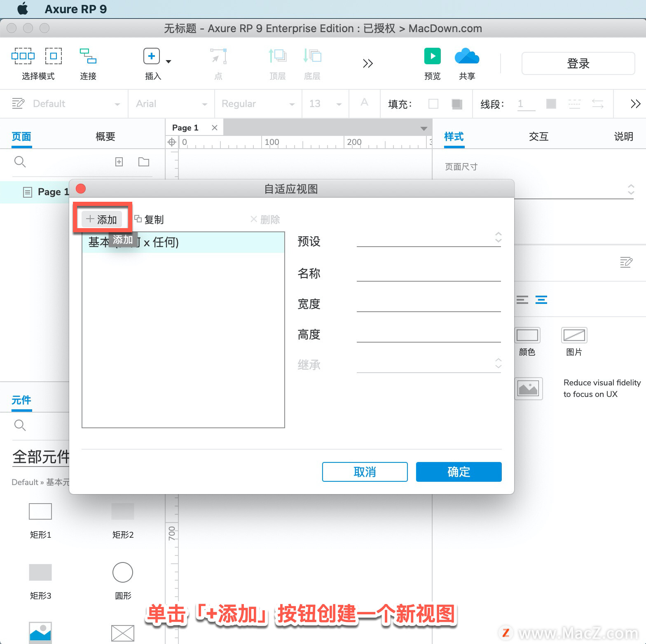The width and height of the screenshot is (646, 644).
Task: Click the shadow fill swatch
Action: coord(456,104)
